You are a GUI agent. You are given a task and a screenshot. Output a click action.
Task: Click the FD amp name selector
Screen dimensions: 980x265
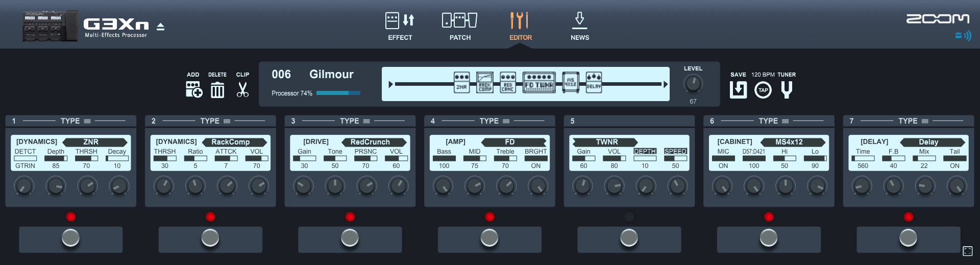point(514,142)
